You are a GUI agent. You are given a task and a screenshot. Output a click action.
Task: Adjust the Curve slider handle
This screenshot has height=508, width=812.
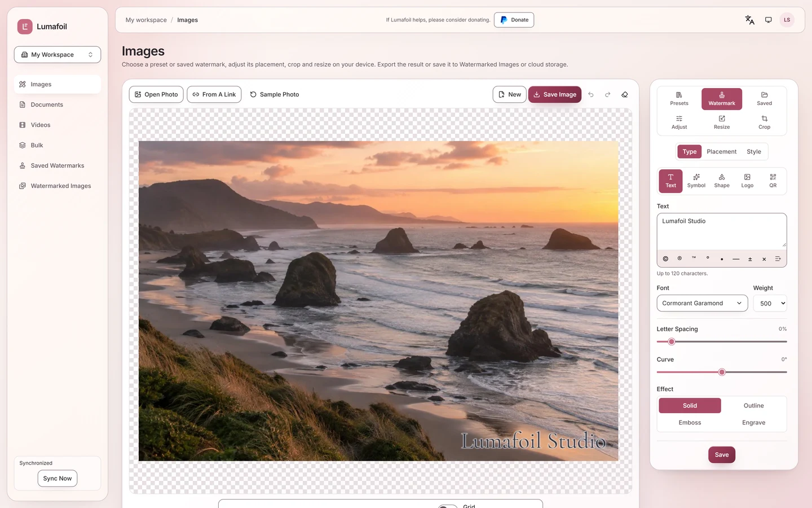[722, 372]
